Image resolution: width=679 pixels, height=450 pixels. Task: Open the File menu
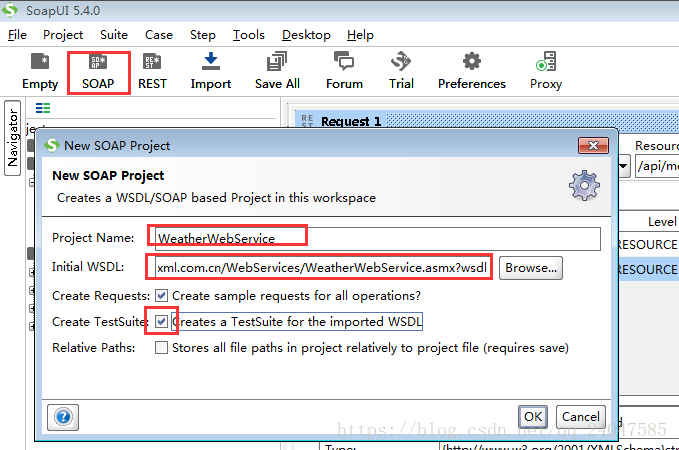(x=17, y=35)
